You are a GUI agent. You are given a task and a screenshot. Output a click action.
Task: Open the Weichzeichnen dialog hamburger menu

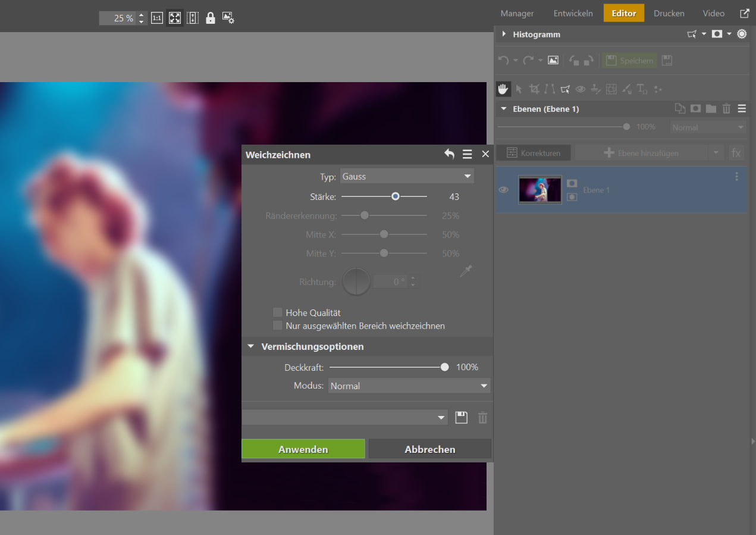point(467,154)
